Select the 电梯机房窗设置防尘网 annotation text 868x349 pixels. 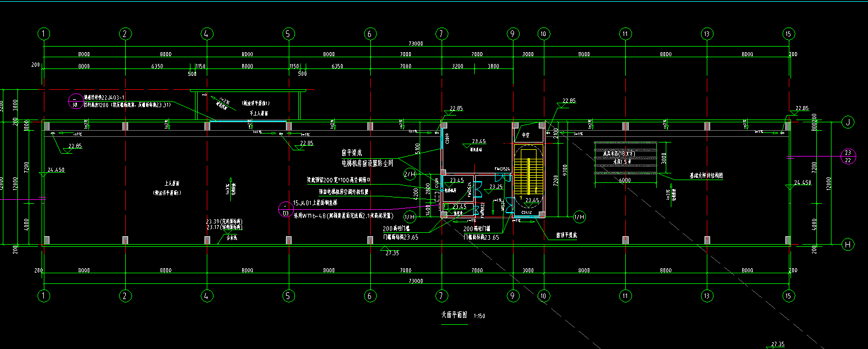pyautogui.click(x=367, y=163)
